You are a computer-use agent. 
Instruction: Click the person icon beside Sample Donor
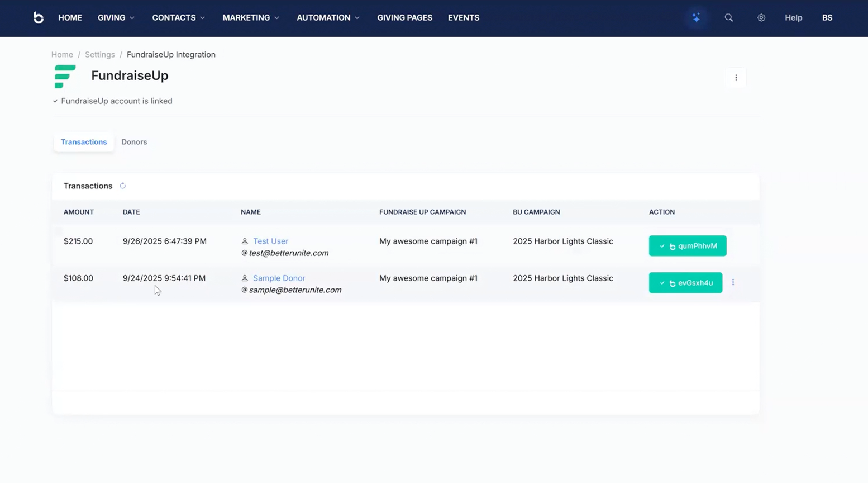[245, 278]
